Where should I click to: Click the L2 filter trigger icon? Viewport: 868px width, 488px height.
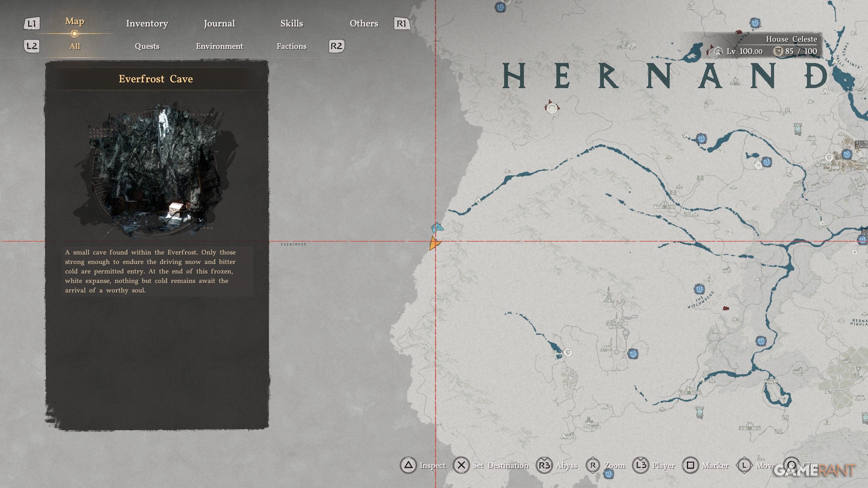click(x=32, y=46)
